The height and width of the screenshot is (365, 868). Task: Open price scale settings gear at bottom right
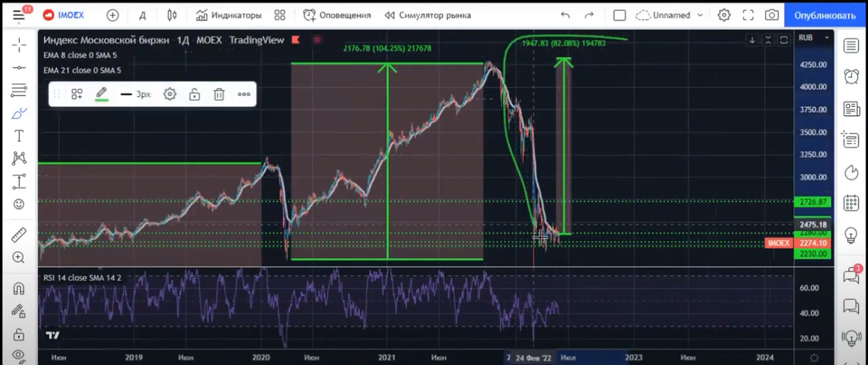pos(813,357)
